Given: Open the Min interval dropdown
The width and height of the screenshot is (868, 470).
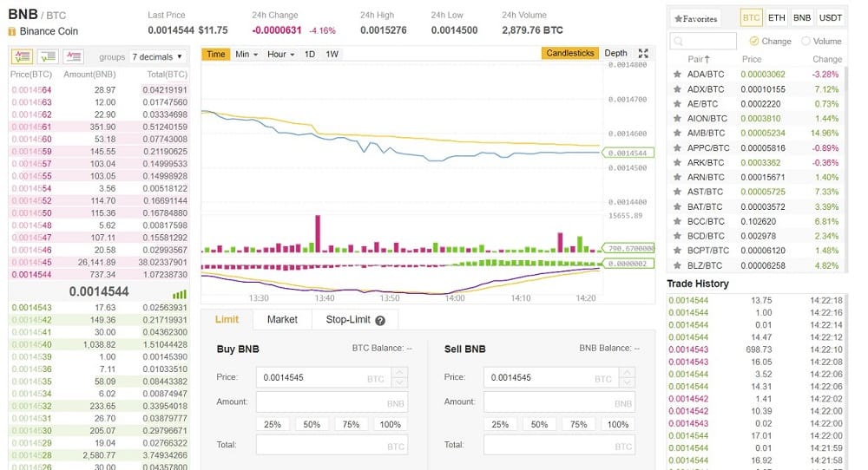Looking at the screenshot, I should pyautogui.click(x=247, y=54).
